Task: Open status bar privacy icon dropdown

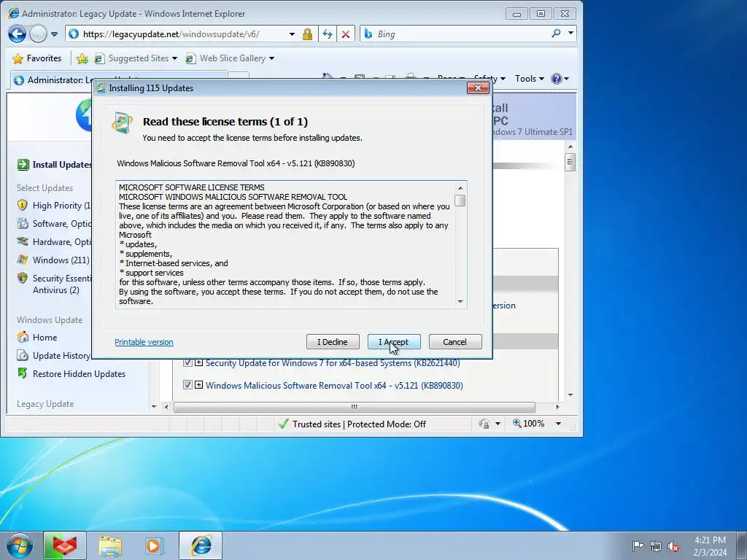Action: coord(498,424)
